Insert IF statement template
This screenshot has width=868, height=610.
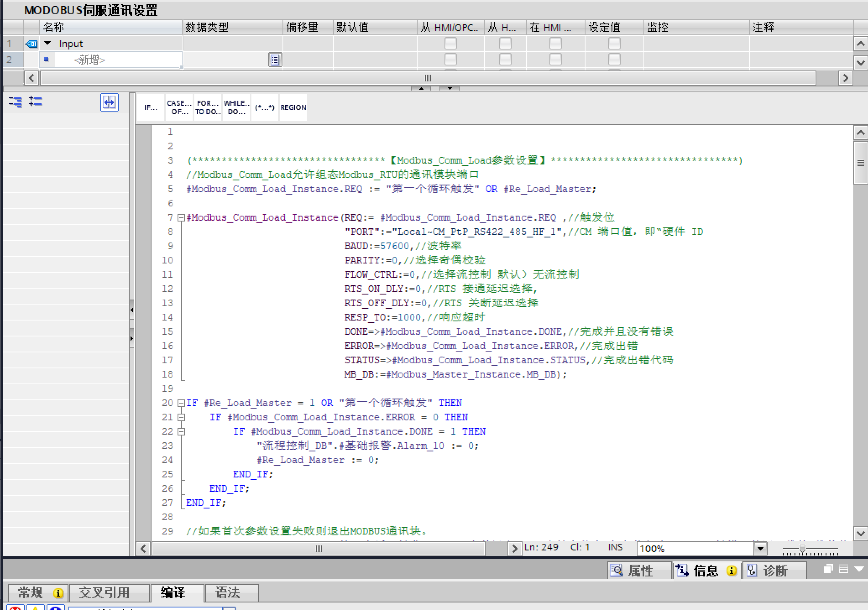(x=150, y=107)
